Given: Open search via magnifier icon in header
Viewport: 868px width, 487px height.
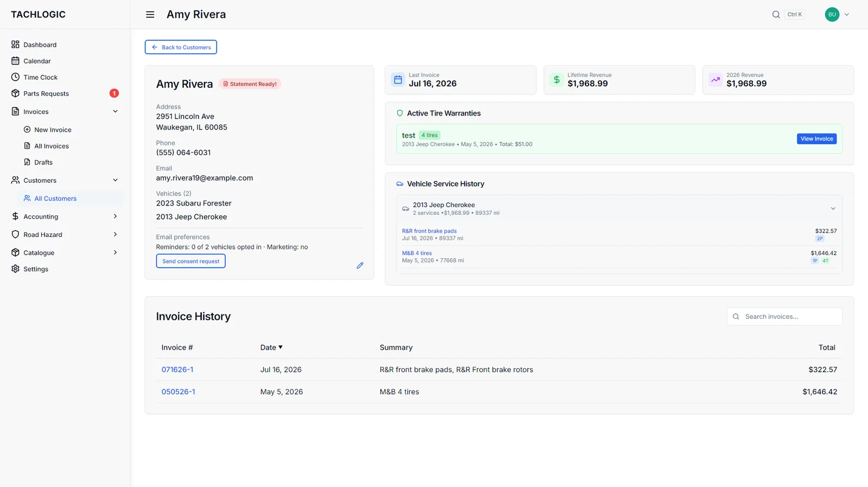Looking at the screenshot, I should click(776, 15).
